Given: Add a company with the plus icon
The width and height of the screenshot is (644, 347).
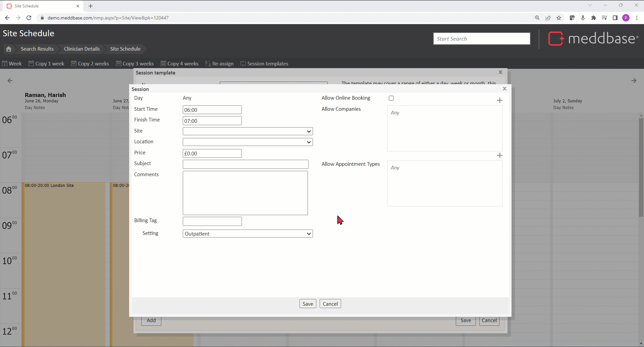Looking at the screenshot, I should coord(499,100).
